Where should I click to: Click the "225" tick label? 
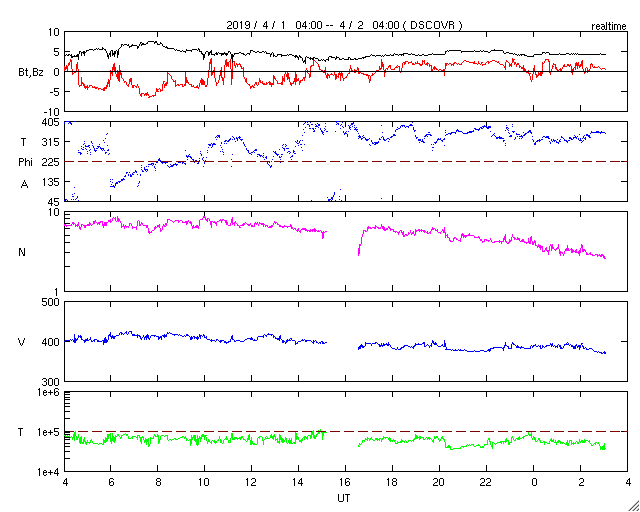52,162
